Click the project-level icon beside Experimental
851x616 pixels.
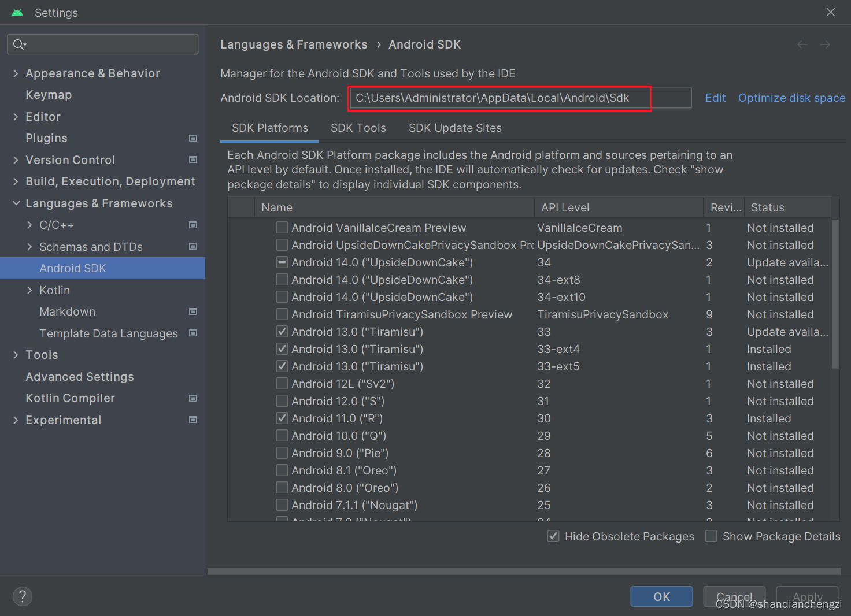pyautogui.click(x=193, y=420)
